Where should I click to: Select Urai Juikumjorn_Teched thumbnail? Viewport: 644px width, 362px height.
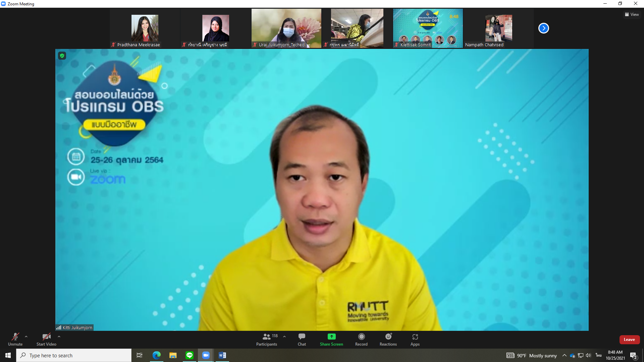coord(286,28)
